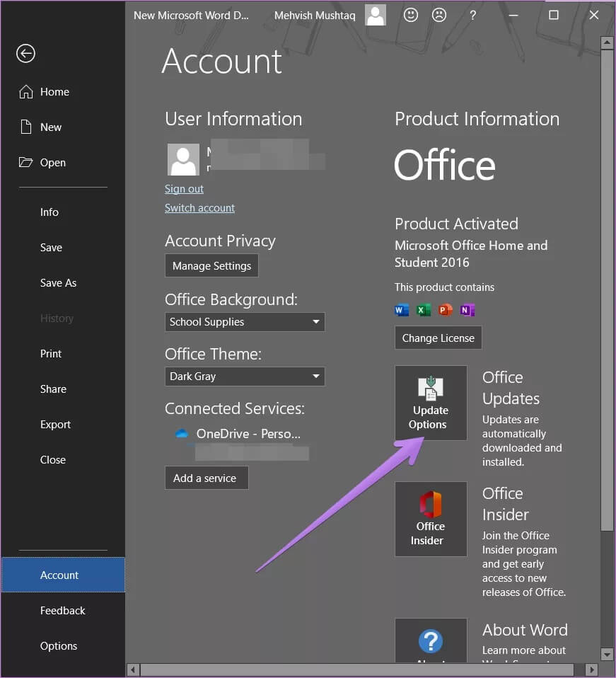Click the Add a service button
The height and width of the screenshot is (678, 616).
click(207, 478)
